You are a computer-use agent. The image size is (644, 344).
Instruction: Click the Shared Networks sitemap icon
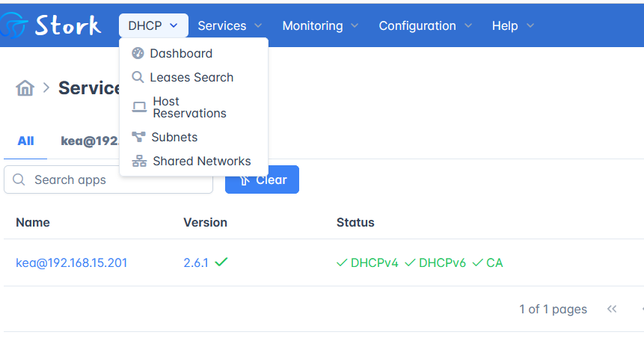[x=139, y=161]
